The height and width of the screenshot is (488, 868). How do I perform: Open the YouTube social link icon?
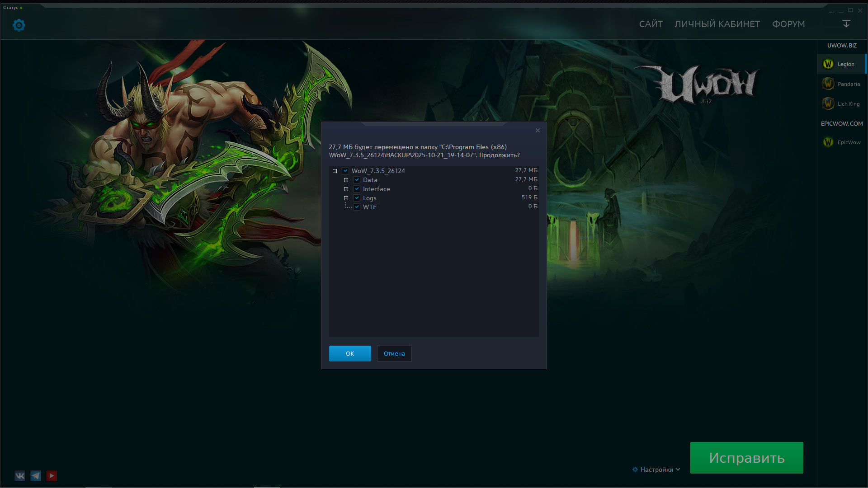click(52, 476)
